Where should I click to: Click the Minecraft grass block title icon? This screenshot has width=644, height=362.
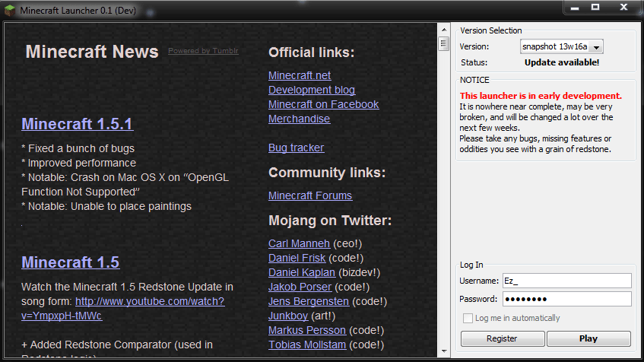click(x=9, y=11)
